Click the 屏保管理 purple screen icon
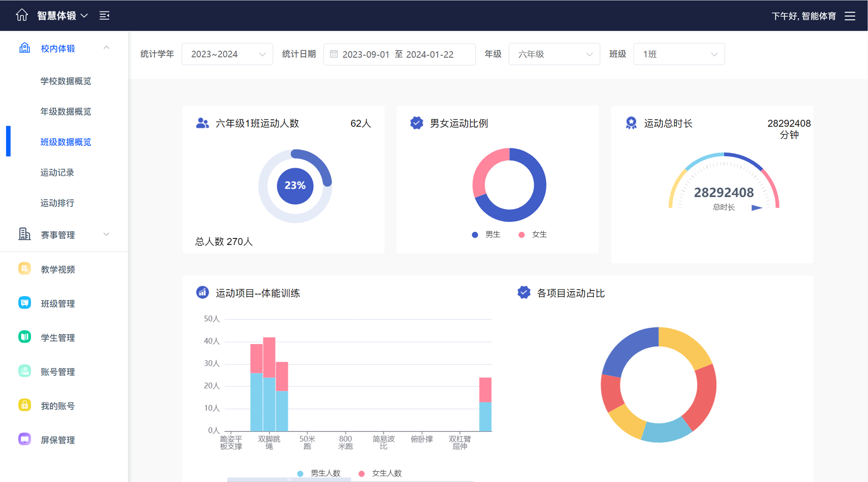Viewport: 868px width, 482px height. pyautogui.click(x=25, y=440)
